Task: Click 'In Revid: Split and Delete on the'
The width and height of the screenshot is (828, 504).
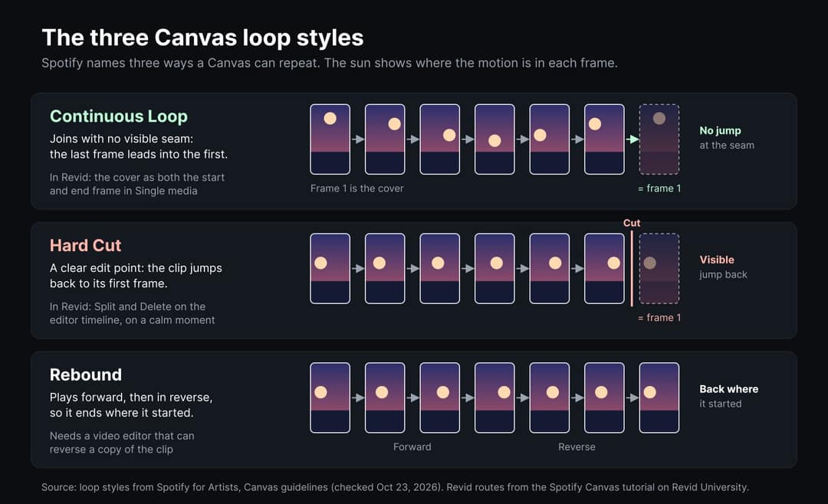Action: [x=128, y=306]
